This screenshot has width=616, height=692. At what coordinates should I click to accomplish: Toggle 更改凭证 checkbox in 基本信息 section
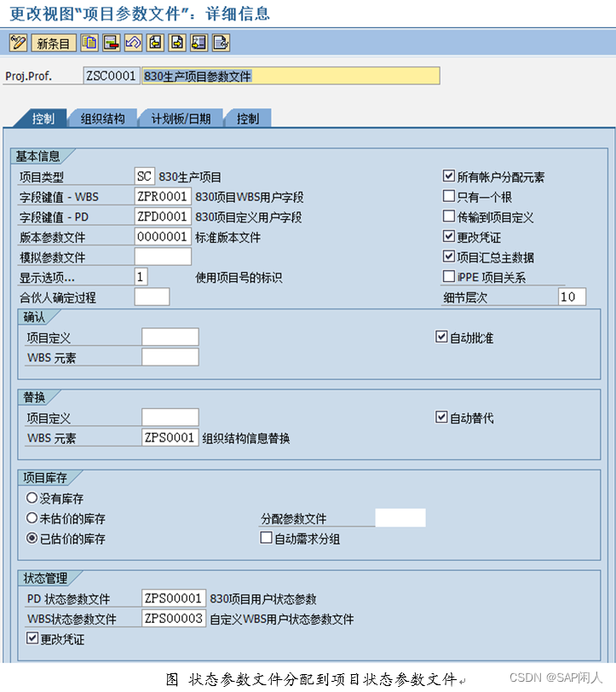tap(449, 236)
